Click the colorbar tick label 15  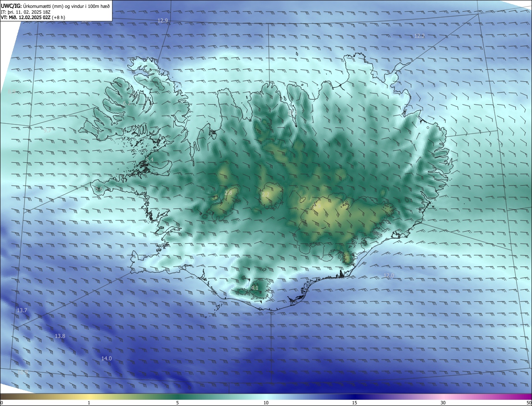pyautogui.click(x=355, y=403)
